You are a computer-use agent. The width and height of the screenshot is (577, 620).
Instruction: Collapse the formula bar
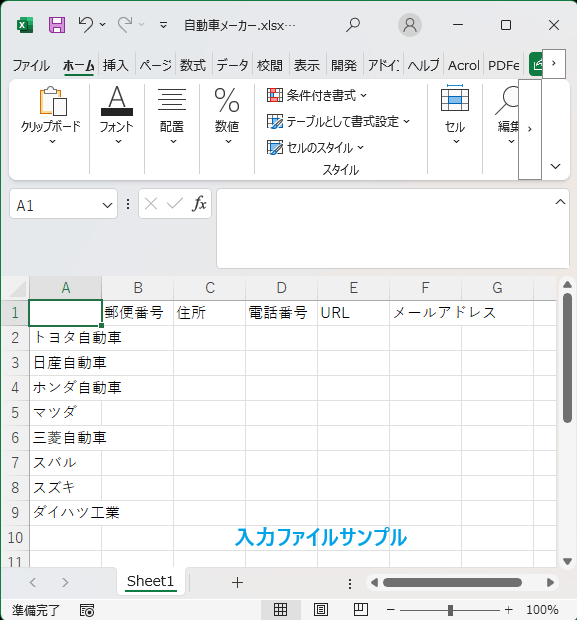(560, 202)
